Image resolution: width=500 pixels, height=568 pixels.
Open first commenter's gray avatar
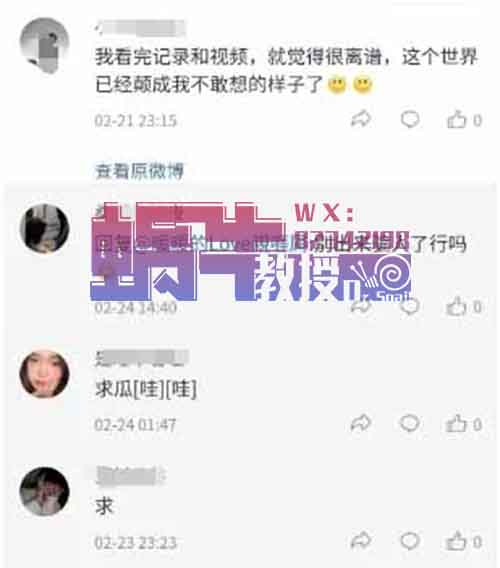44,45
